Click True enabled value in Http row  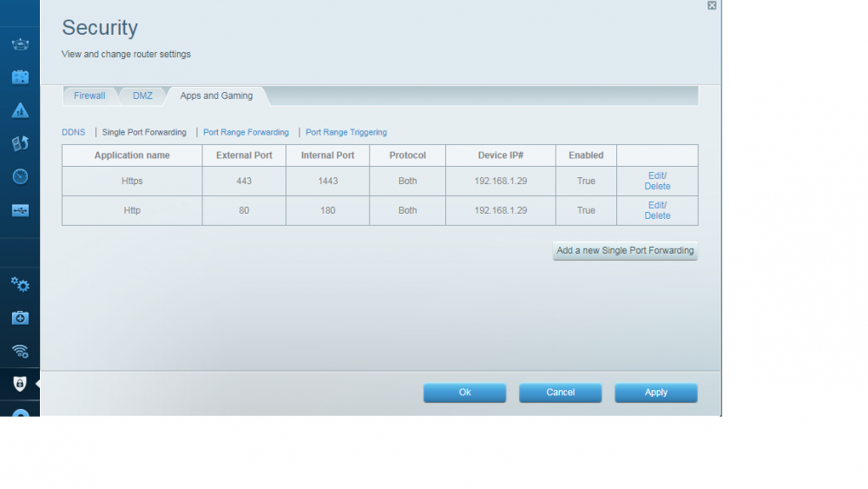tap(586, 210)
